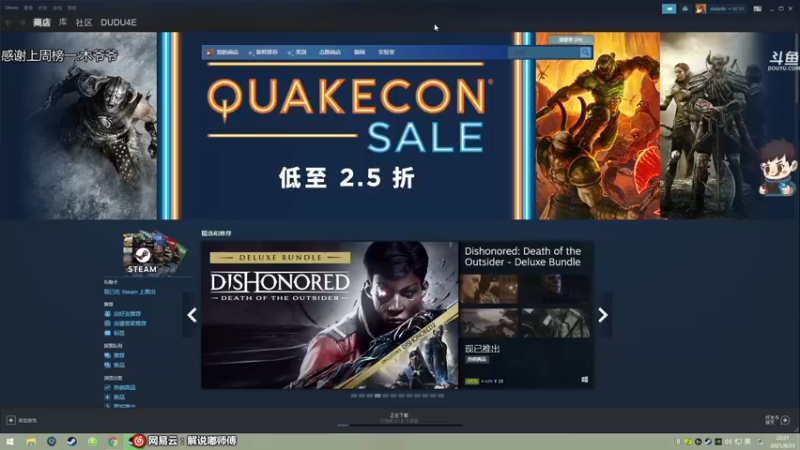Open the discovery queue 推荐 icon

[x=107, y=356]
